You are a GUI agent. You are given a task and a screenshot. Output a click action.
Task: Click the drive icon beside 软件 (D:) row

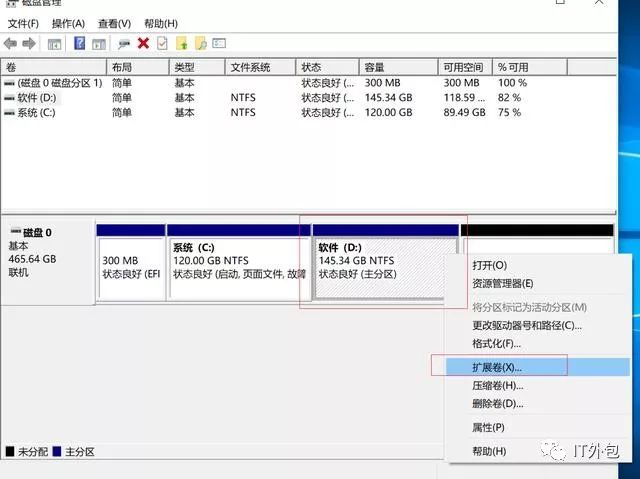[x=9, y=98]
